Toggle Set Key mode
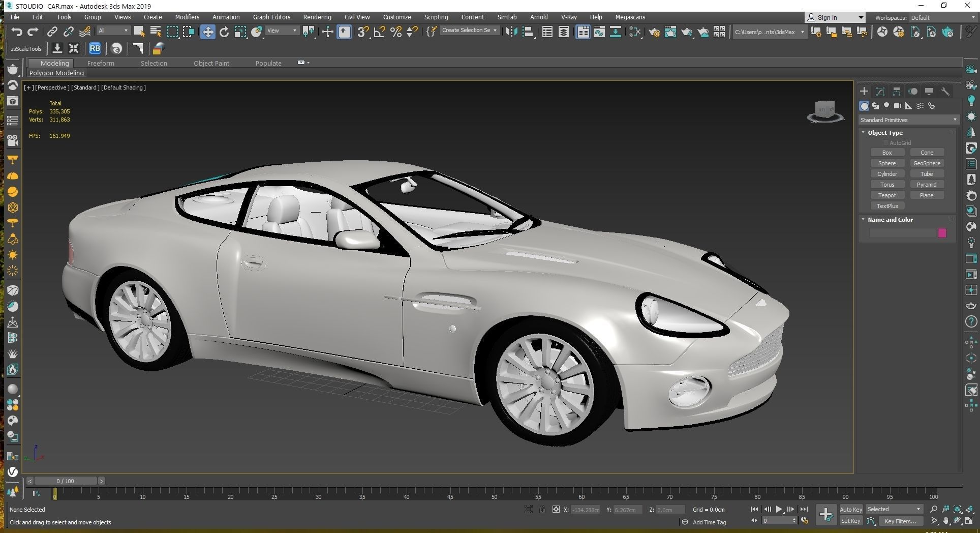Image resolution: width=980 pixels, height=533 pixels. click(x=850, y=521)
